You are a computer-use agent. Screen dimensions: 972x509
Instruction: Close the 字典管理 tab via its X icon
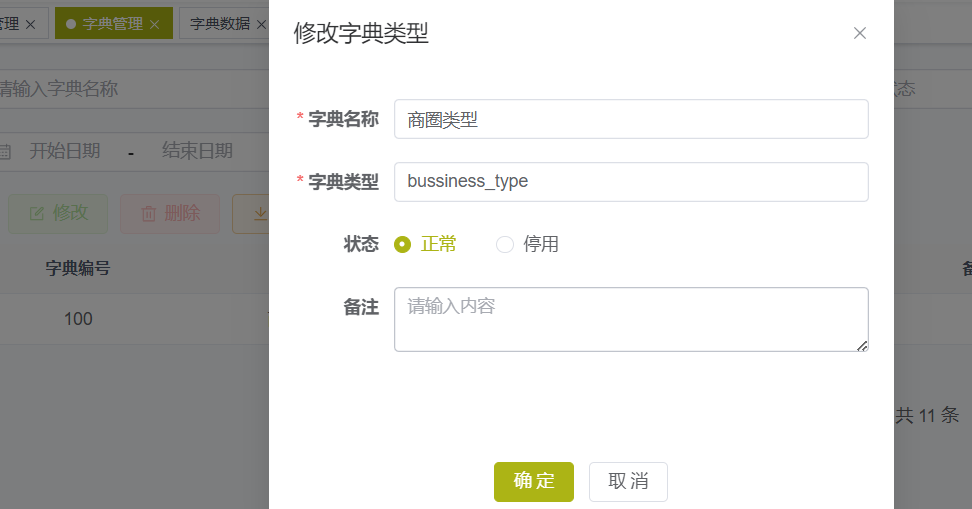pos(155,24)
